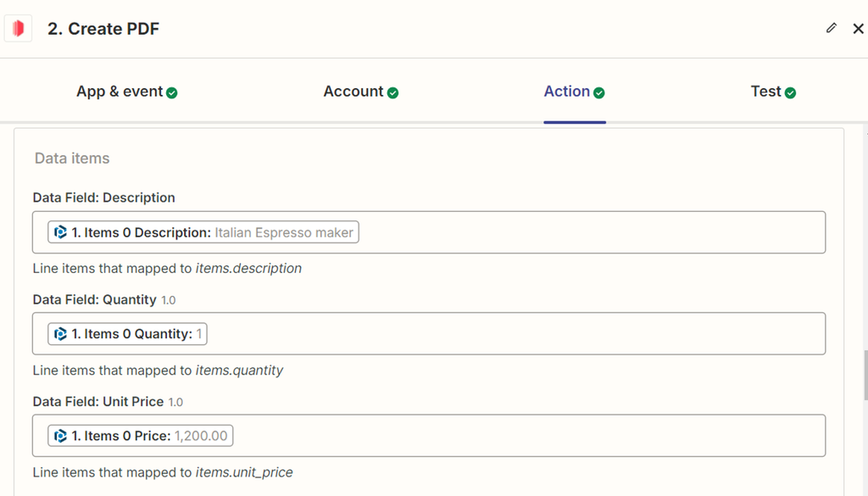This screenshot has width=868, height=496.
Task: Click green checkmark beside App & event
Action: [172, 92]
